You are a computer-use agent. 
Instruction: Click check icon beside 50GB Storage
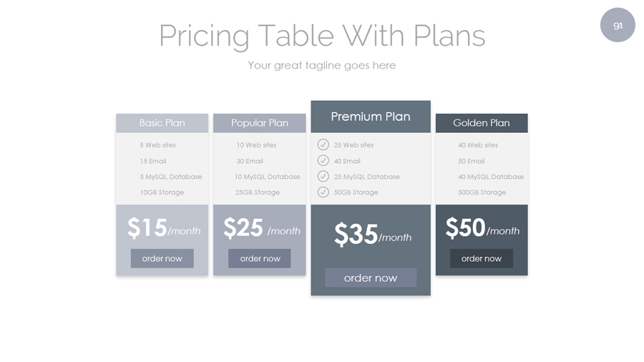coord(323,192)
